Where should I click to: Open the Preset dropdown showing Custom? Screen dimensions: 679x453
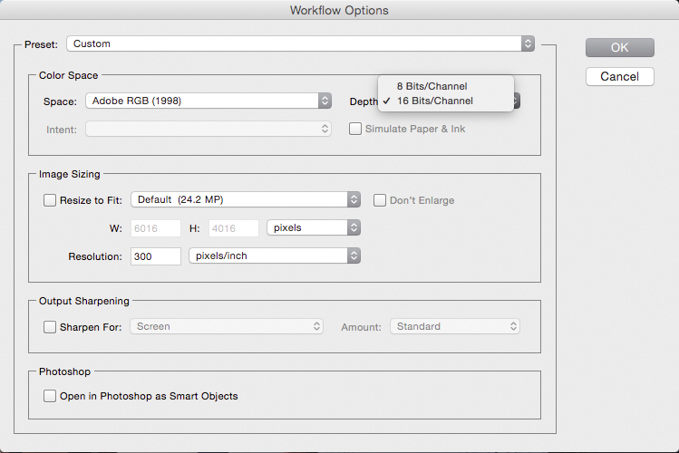coord(300,44)
